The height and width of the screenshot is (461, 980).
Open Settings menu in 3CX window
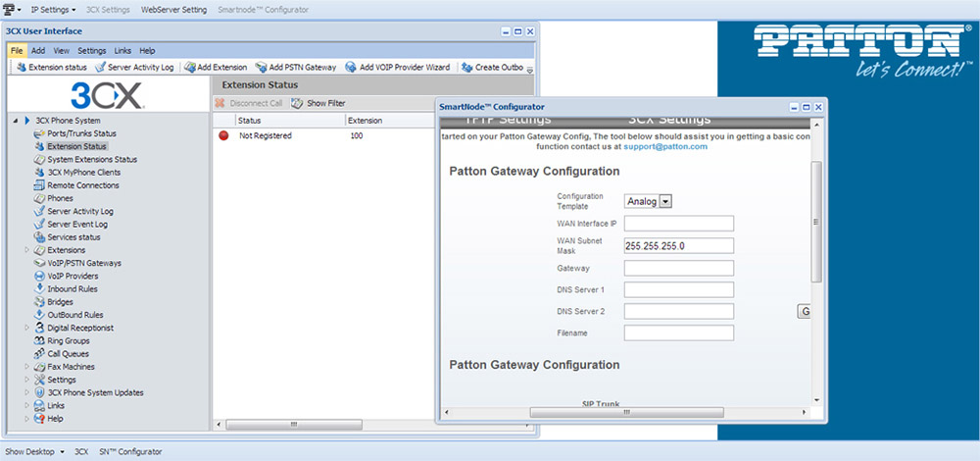tap(92, 51)
